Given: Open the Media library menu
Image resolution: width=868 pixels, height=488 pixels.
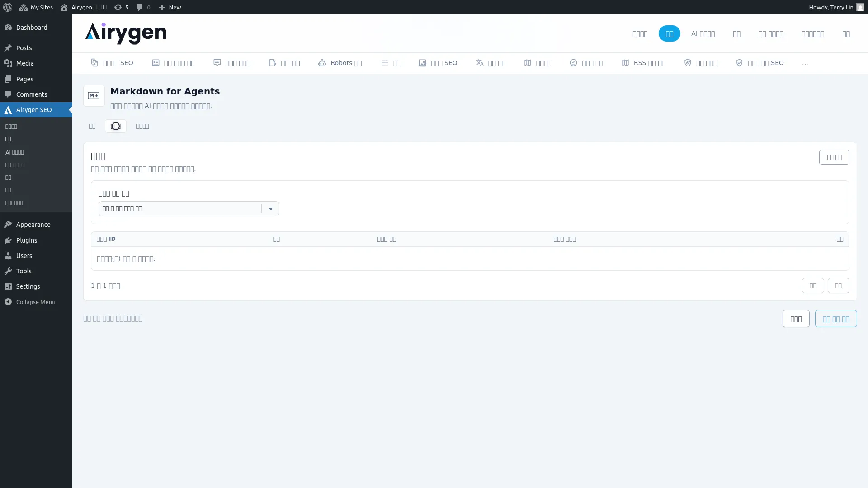Looking at the screenshot, I should pos(36,63).
